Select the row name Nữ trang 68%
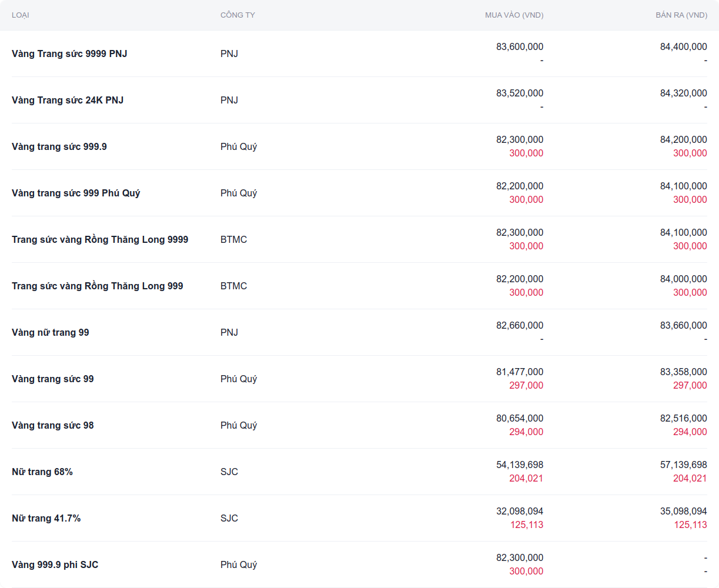 coord(42,472)
